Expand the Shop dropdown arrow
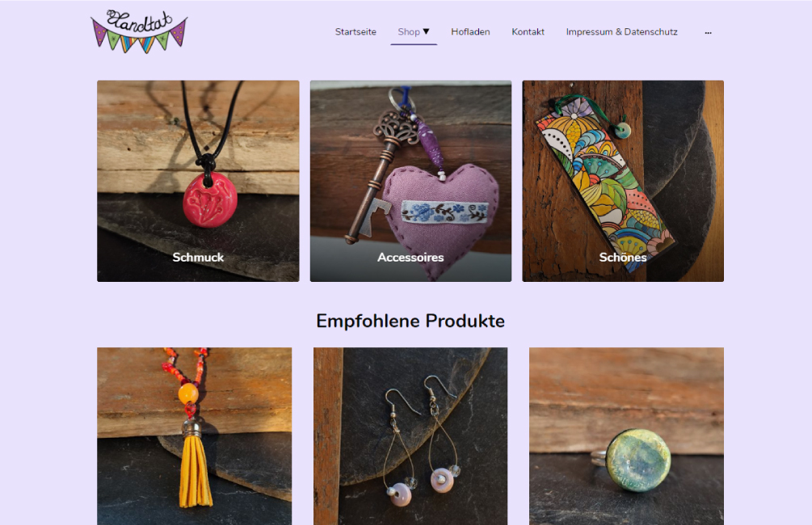This screenshot has width=812, height=525. (426, 31)
